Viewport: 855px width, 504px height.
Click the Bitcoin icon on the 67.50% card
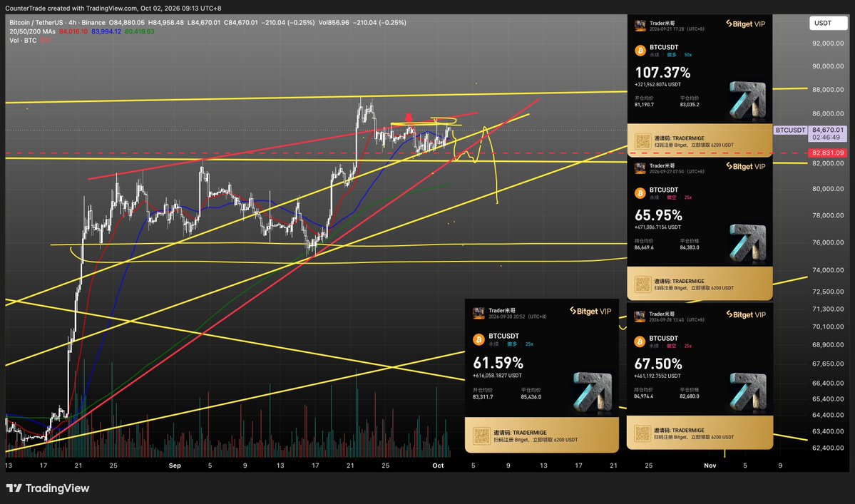coord(640,341)
